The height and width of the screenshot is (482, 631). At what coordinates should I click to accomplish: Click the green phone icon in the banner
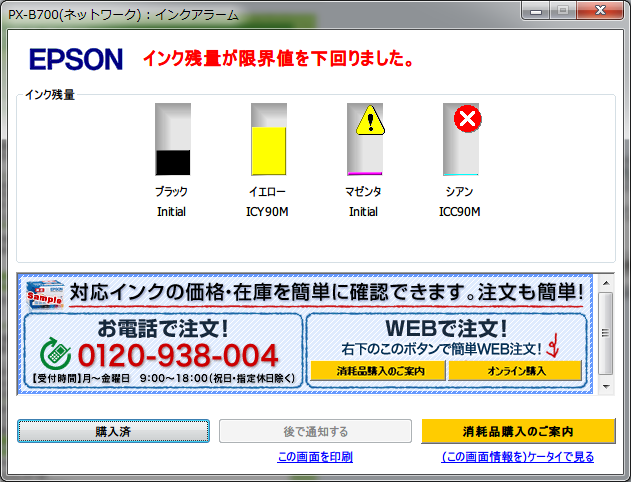point(55,353)
